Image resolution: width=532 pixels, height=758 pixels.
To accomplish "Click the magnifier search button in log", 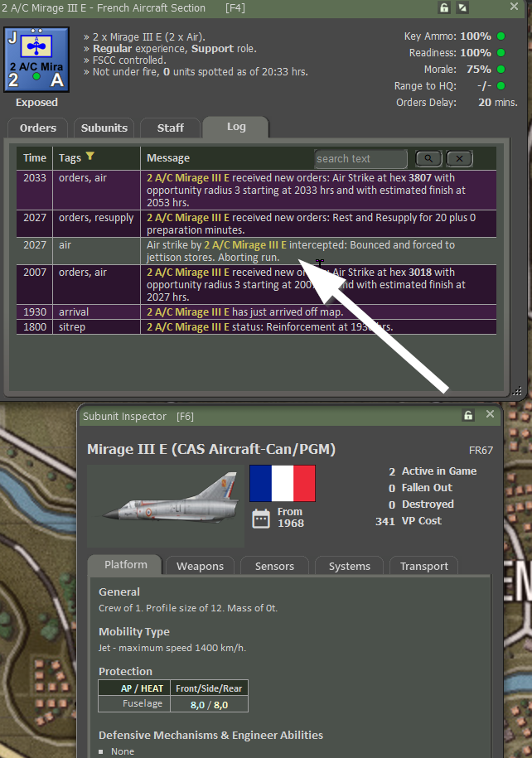I will point(428,158).
